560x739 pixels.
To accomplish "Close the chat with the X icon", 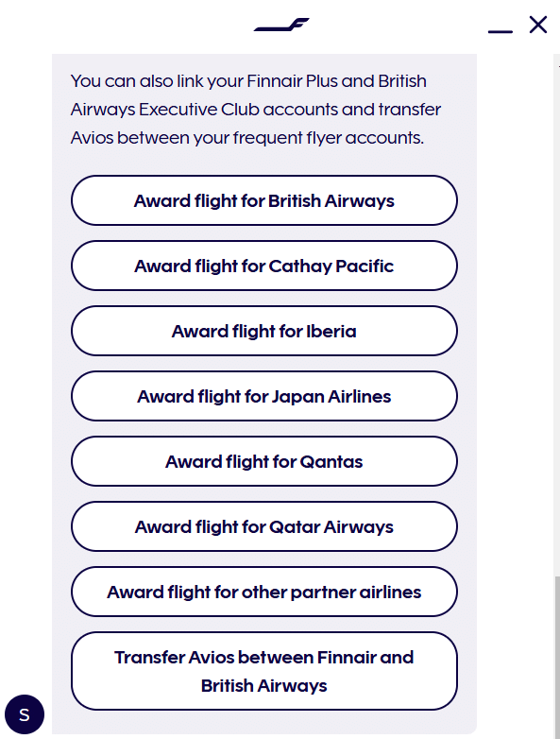I will pos(538,25).
